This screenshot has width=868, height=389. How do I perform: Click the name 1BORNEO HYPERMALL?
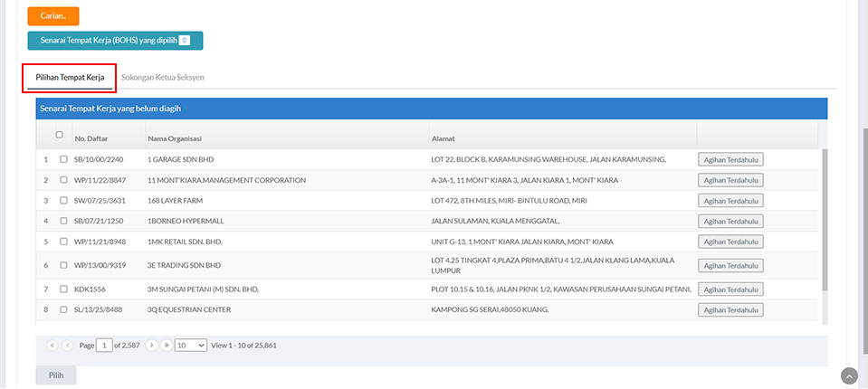185,221
